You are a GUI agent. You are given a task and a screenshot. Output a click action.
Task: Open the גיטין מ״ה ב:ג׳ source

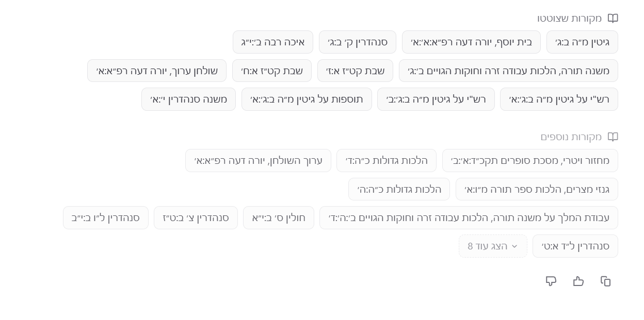click(x=582, y=42)
